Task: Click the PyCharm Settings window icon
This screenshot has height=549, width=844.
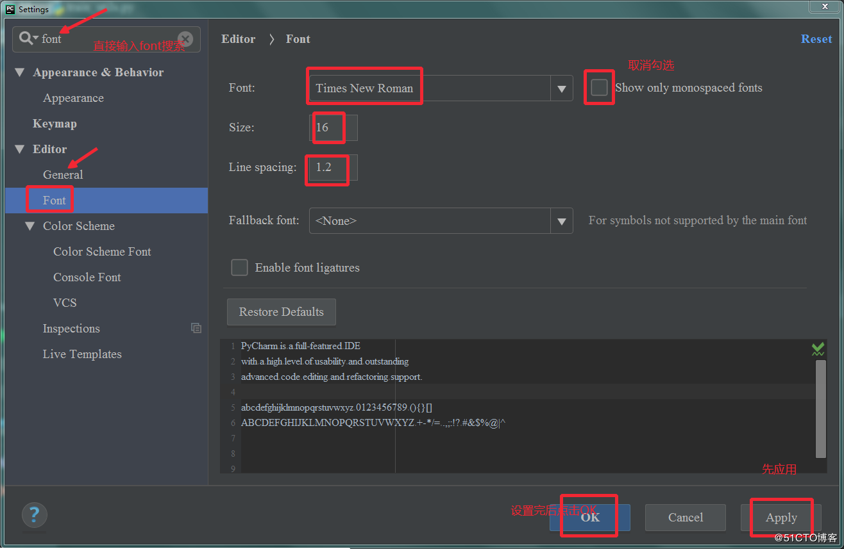Action: [10, 9]
